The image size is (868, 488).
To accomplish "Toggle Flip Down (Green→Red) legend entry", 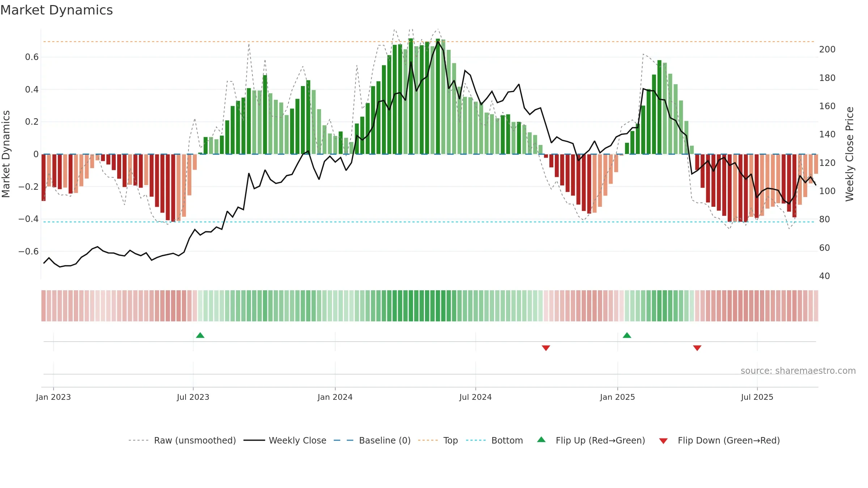I will 719,440.
